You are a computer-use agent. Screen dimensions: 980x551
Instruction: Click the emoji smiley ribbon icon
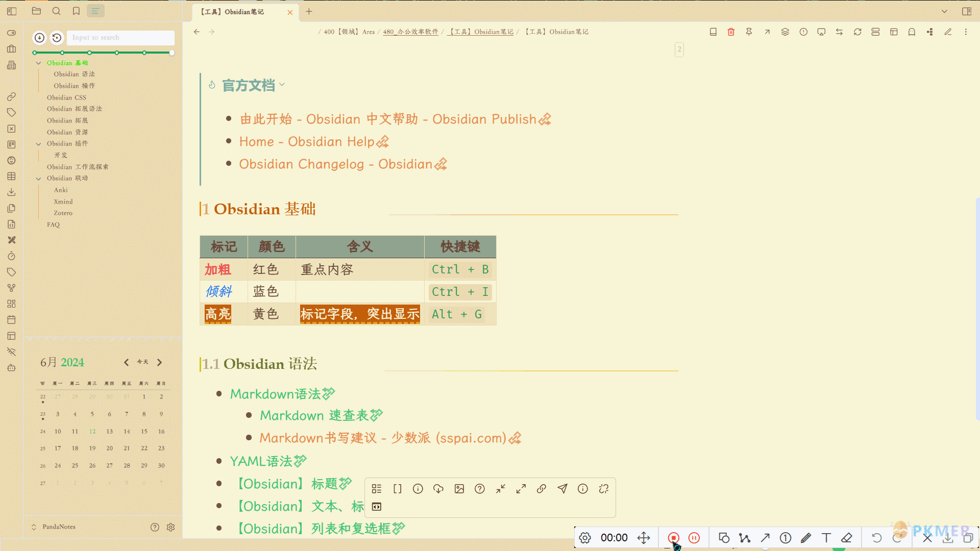coord(11,160)
